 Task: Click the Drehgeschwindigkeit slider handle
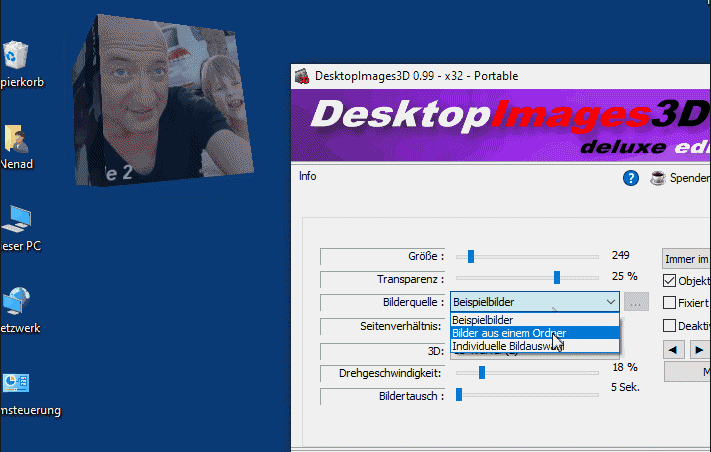click(x=482, y=373)
